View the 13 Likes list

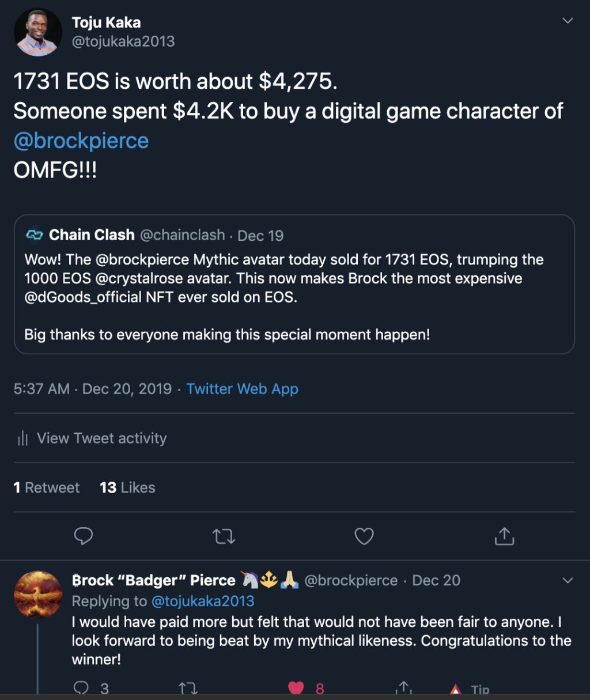[x=127, y=487]
